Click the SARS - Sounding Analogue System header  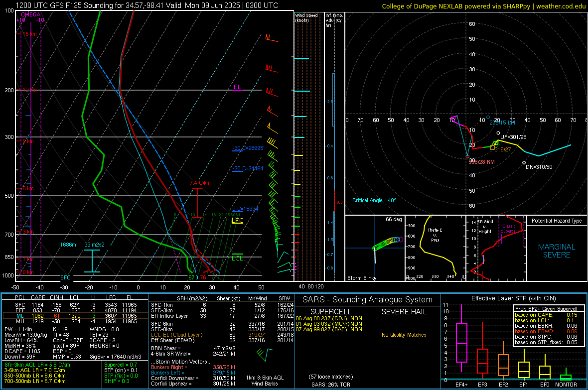pyautogui.click(x=368, y=300)
